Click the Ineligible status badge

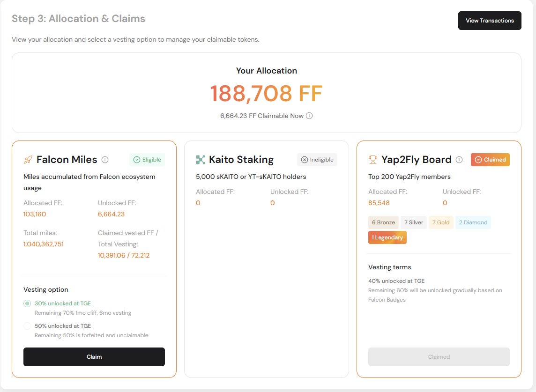pyautogui.click(x=317, y=160)
